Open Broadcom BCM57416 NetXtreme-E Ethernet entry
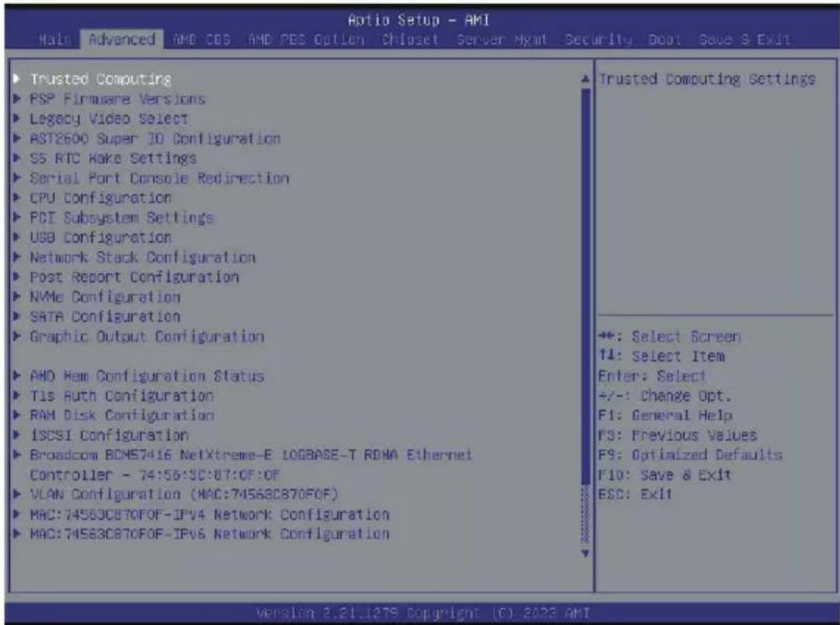The image size is (840, 625). (250, 455)
